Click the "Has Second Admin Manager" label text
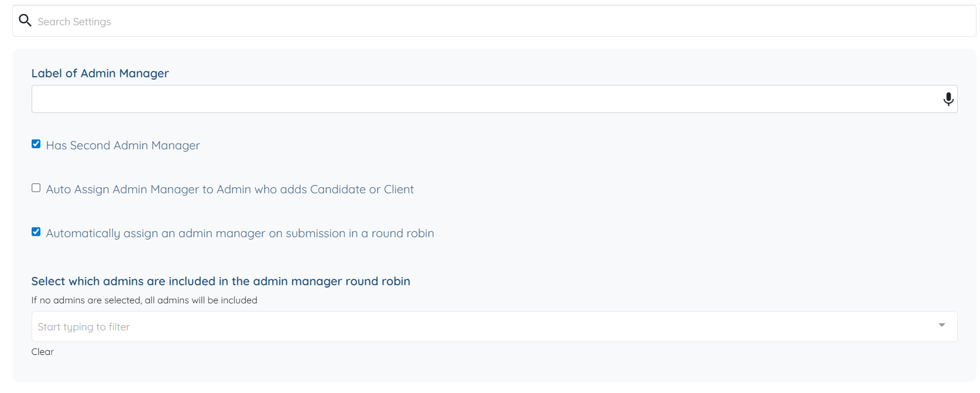The height and width of the screenshot is (393, 980). click(x=123, y=145)
